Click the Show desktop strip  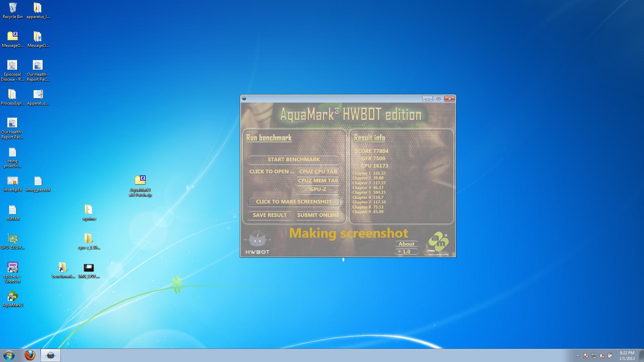pyautogui.click(x=642, y=356)
